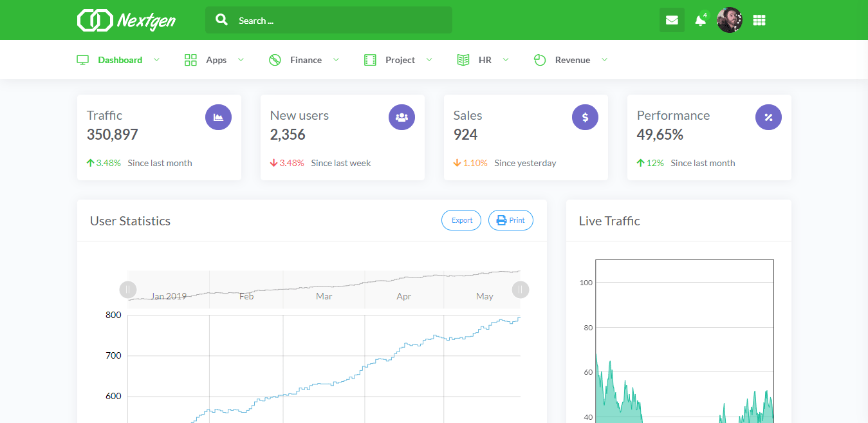Click the Print button
This screenshot has height=423, width=868.
click(x=510, y=220)
